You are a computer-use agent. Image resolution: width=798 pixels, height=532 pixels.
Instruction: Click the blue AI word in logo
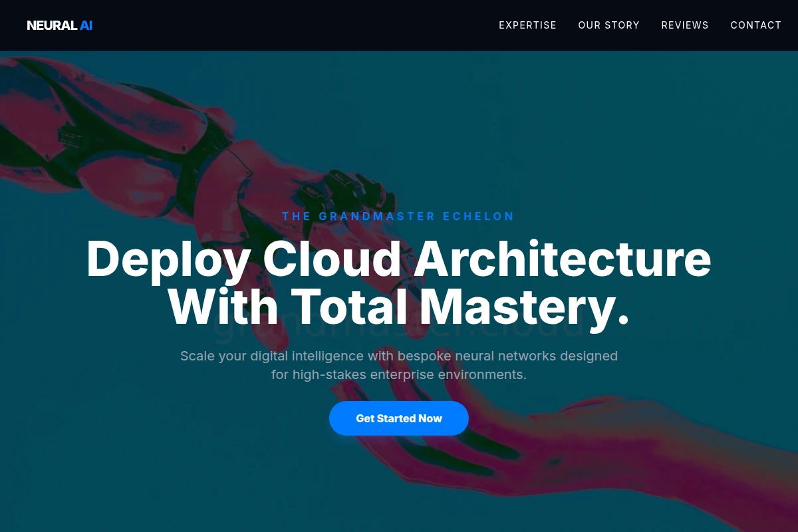86,25
